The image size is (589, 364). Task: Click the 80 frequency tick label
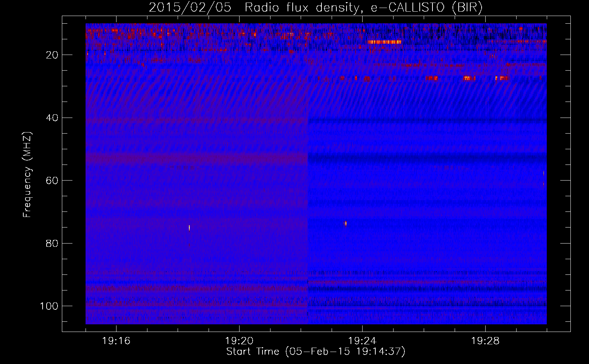(x=52, y=243)
